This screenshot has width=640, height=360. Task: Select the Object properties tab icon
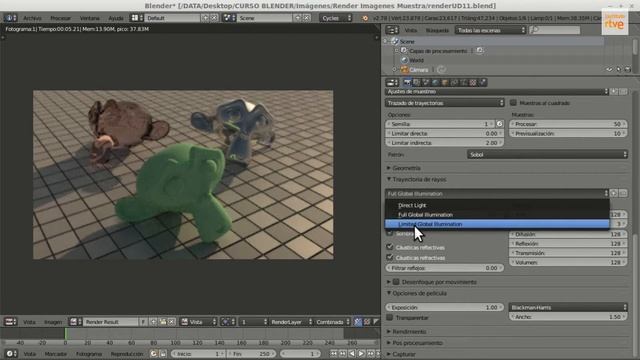pos(444,82)
